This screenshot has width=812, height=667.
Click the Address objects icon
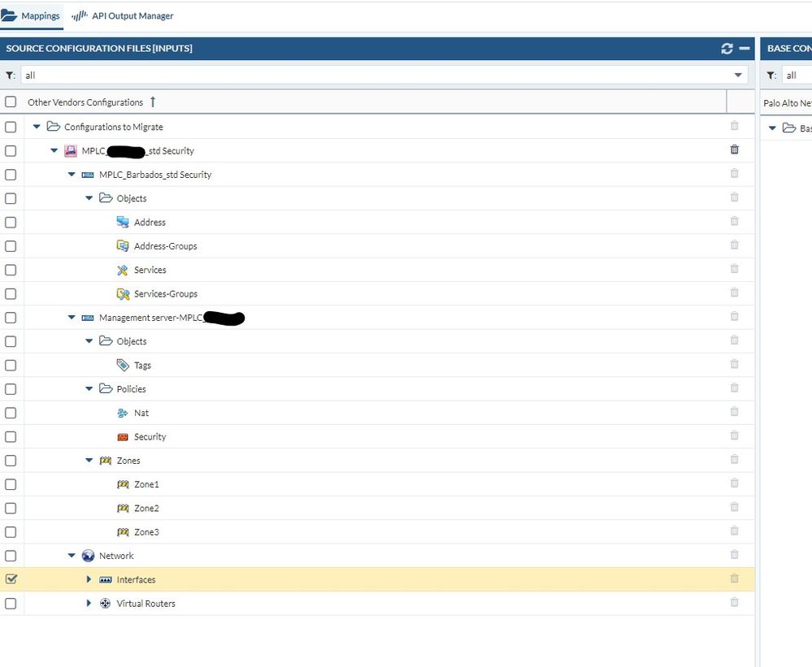pos(123,222)
